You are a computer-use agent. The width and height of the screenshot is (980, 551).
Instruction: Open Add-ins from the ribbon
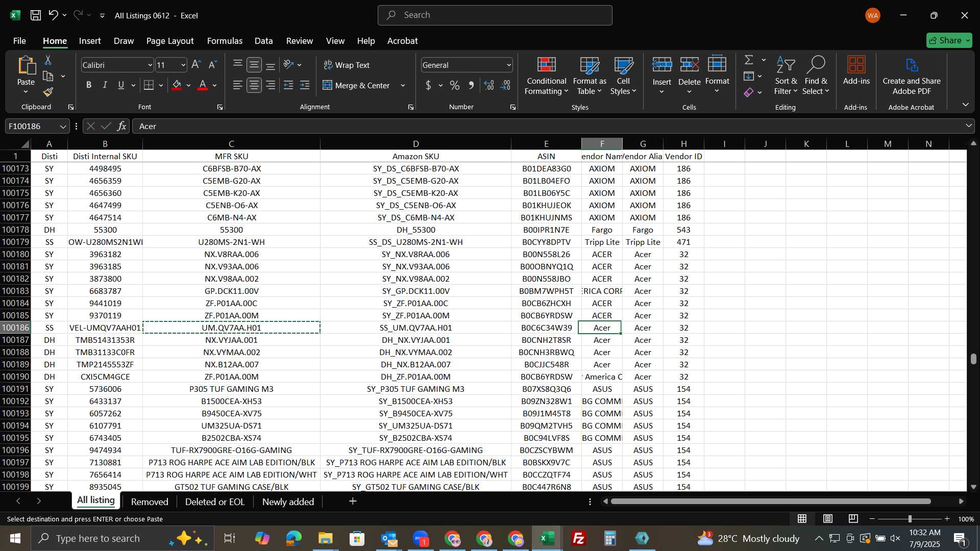tap(856, 69)
